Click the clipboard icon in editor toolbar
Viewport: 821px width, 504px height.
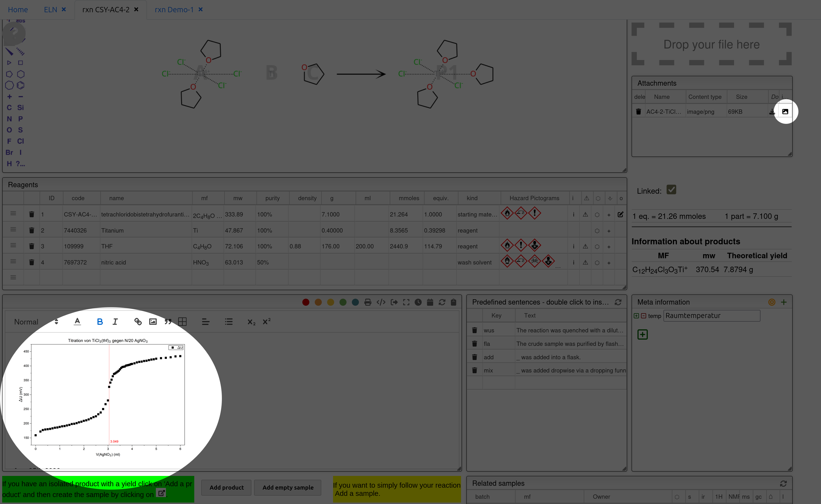coord(453,302)
